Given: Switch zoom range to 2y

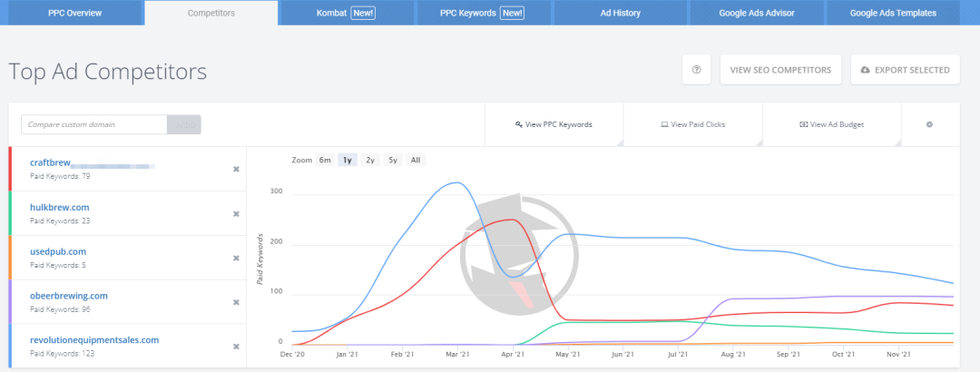Looking at the screenshot, I should [x=370, y=160].
